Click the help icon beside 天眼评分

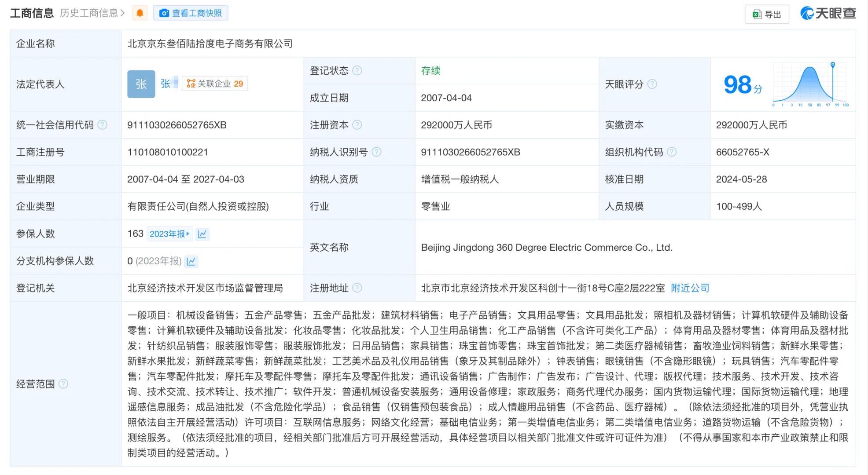(652, 84)
